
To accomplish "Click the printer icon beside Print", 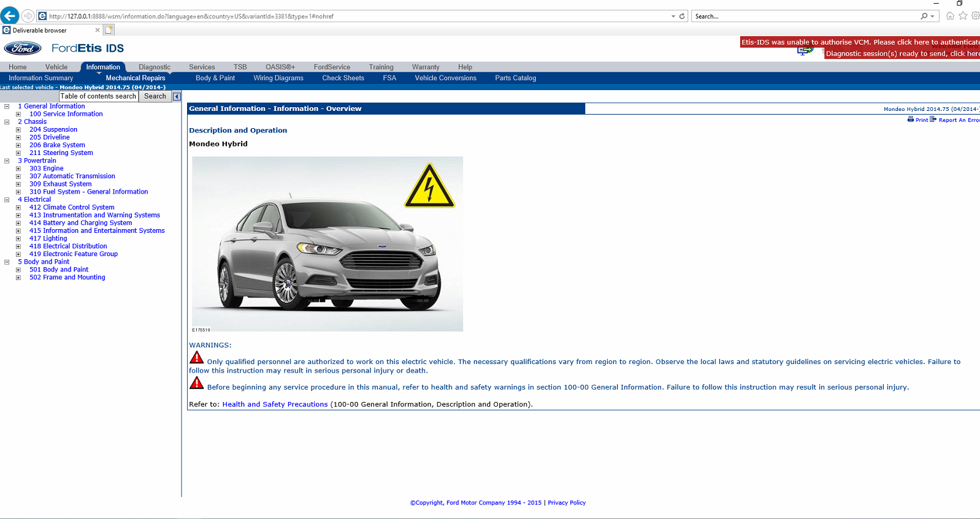I will [911, 119].
